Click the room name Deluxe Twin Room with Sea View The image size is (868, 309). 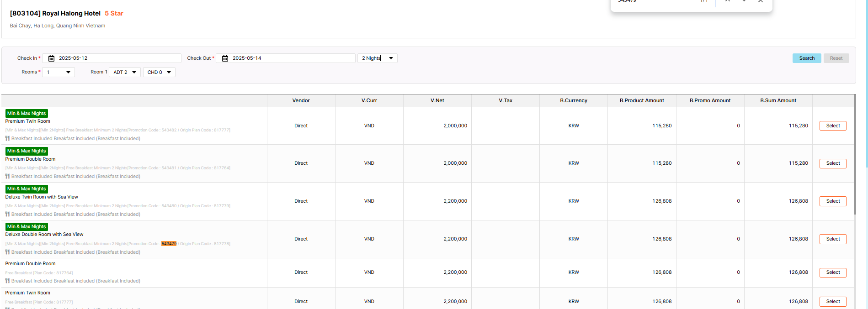click(42, 197)
